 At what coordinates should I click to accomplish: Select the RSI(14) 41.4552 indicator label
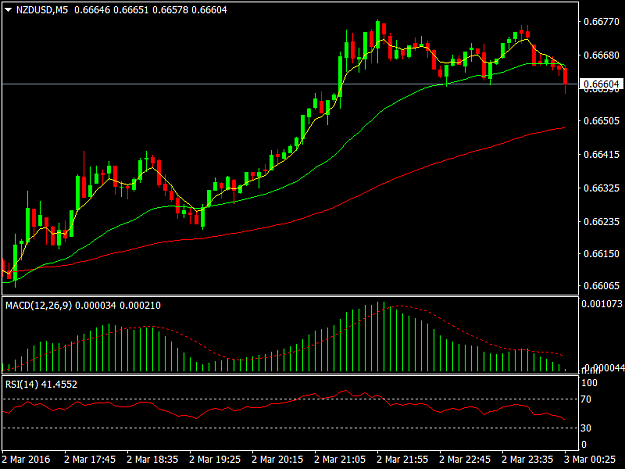41,385
